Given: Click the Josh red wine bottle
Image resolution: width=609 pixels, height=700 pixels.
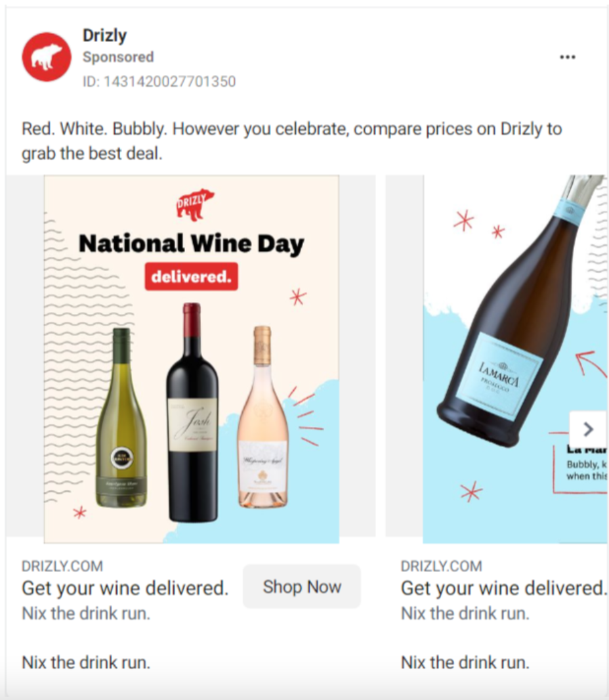Looking at the screenshot, I should tap(192, 412).
